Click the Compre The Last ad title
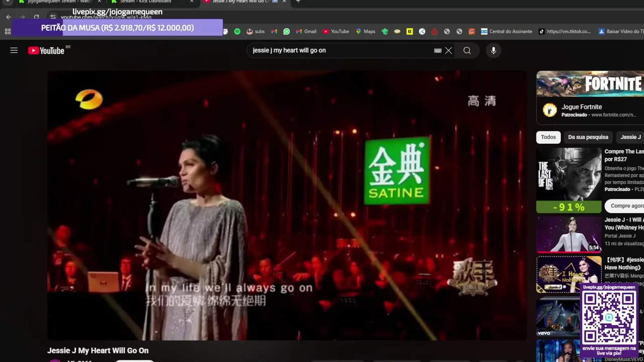 point(624,155)
